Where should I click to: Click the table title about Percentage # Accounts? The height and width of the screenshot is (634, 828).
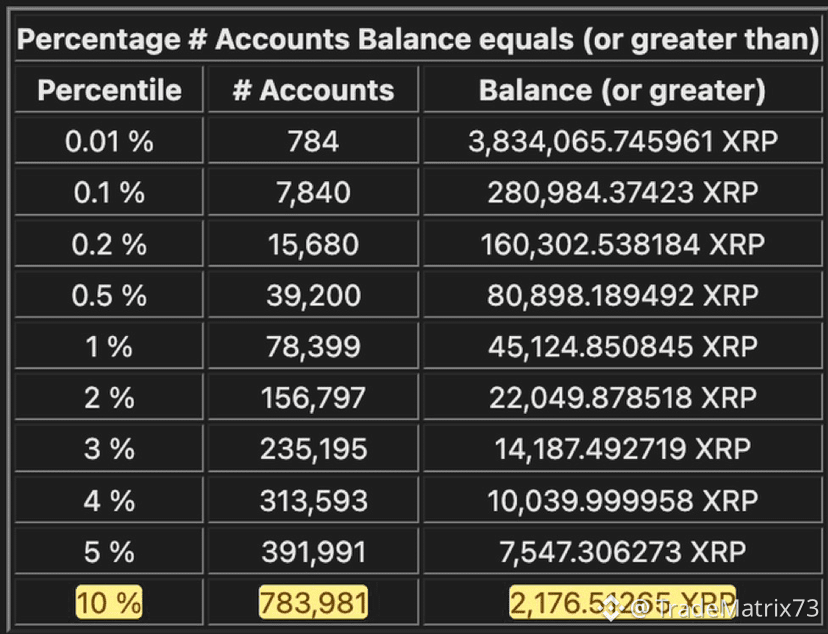pyautogui.click(x=418, y=39)
